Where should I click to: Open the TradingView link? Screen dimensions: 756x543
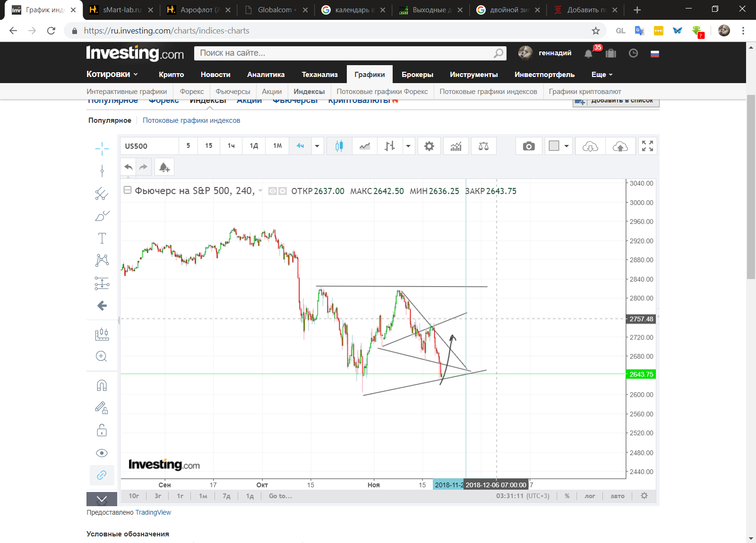pos(153,512)
